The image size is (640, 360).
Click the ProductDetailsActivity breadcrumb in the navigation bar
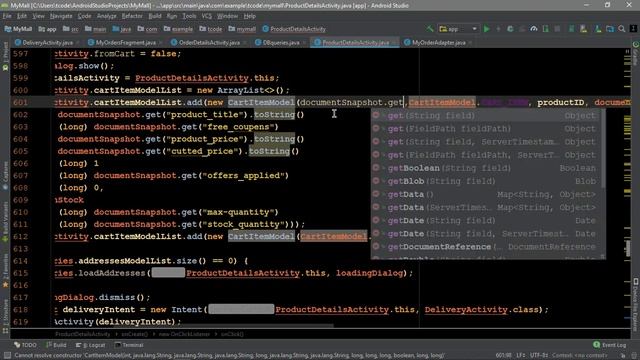[294, 29]
